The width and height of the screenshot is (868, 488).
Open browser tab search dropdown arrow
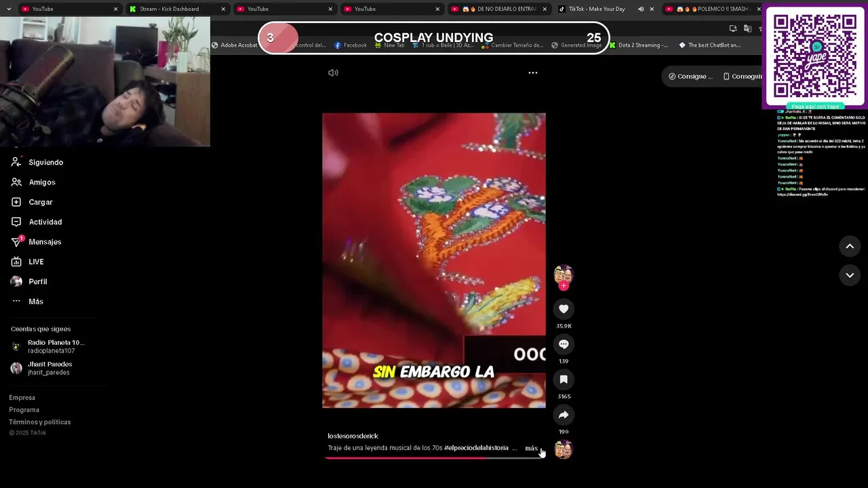9,9
